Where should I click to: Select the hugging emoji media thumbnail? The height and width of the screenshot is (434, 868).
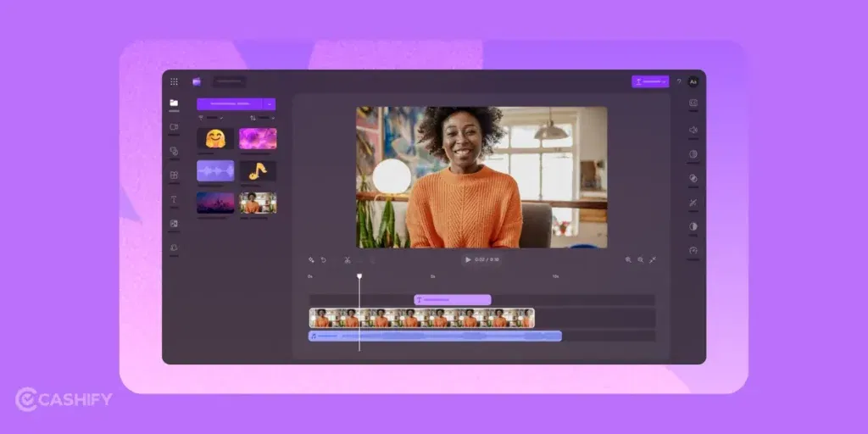pyautogui.click(x=215, y=138)
